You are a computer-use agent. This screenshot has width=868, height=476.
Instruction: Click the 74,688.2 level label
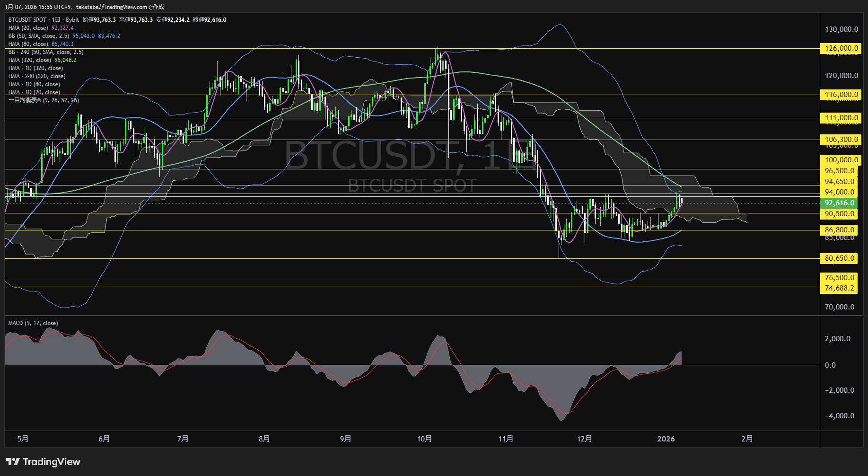click(x=839, y=288)
